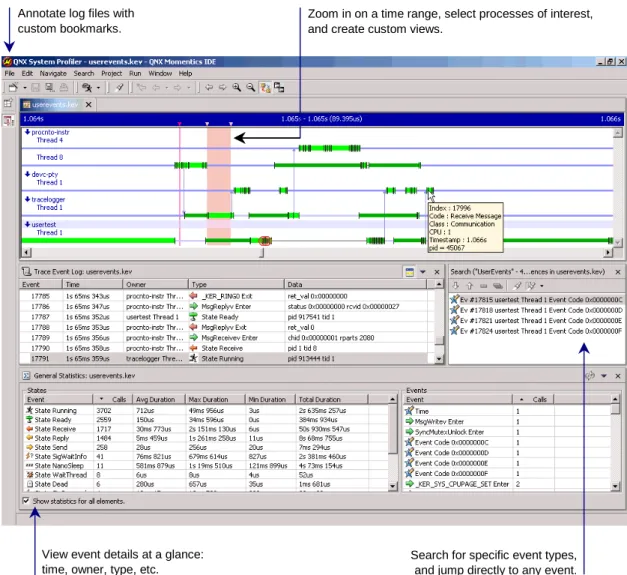627x575 pixels.
Task: Click the Print toolbar icon
Action: coord(64,87)
